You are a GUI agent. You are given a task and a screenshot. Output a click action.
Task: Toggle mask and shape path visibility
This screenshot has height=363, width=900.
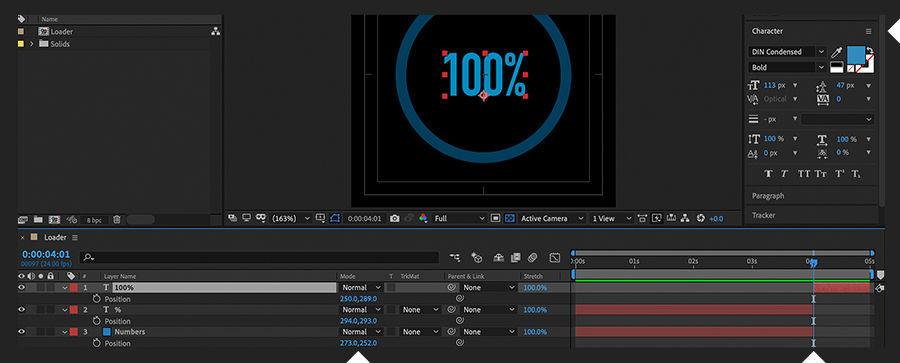[335, 218]
